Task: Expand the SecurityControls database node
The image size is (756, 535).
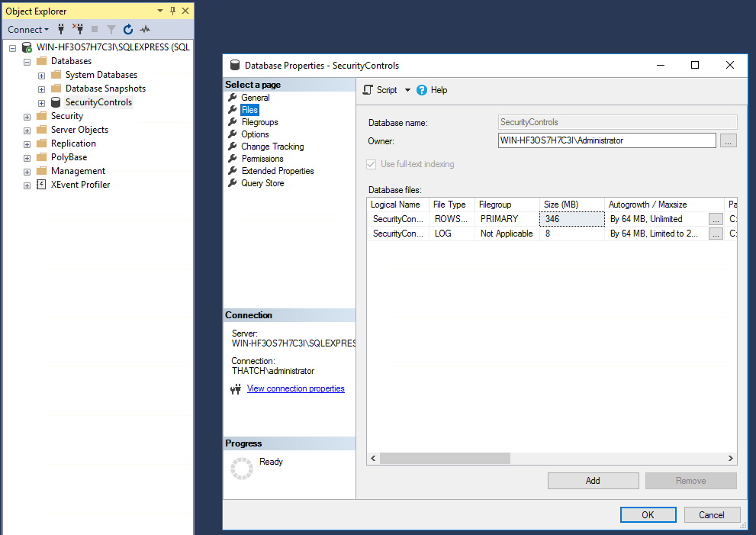Action: (x=41, y=102)
